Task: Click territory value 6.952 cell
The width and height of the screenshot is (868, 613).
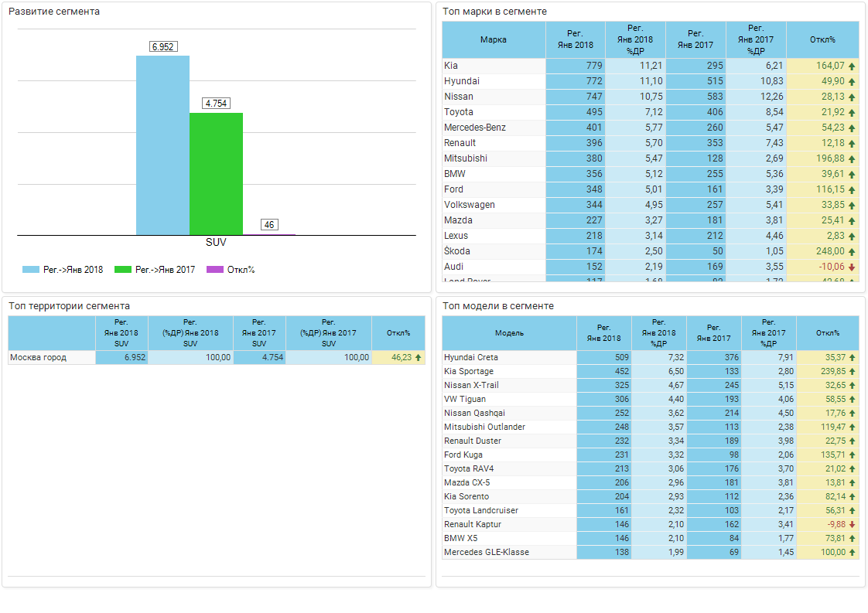Action: 121,357
